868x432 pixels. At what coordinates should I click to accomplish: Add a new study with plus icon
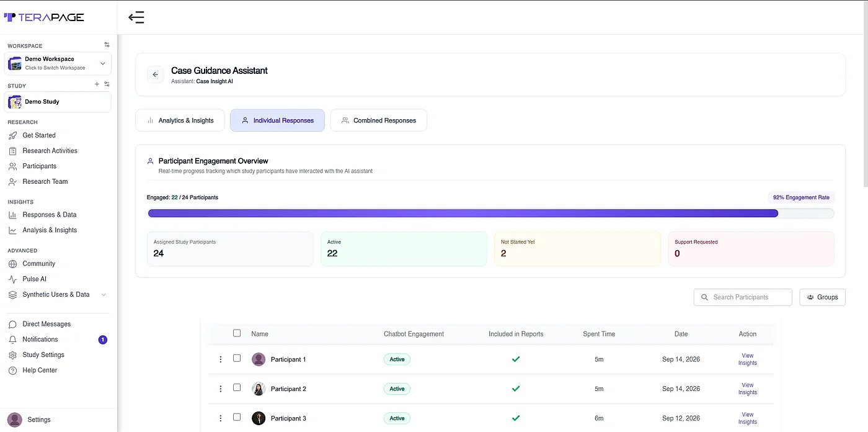point(97,84)
